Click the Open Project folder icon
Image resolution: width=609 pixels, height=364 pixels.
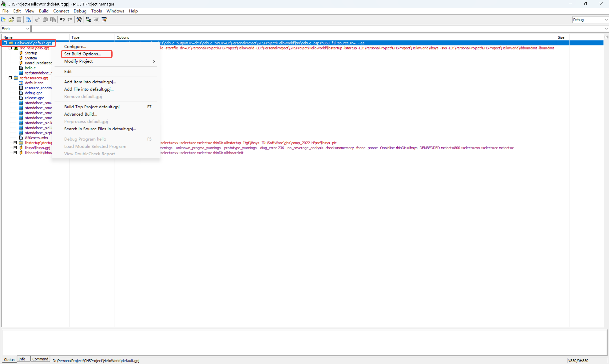pos(11,20)
